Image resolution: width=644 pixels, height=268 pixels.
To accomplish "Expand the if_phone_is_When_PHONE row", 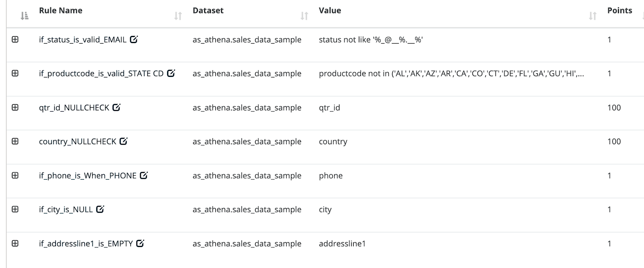I will [x=15, y=175].
